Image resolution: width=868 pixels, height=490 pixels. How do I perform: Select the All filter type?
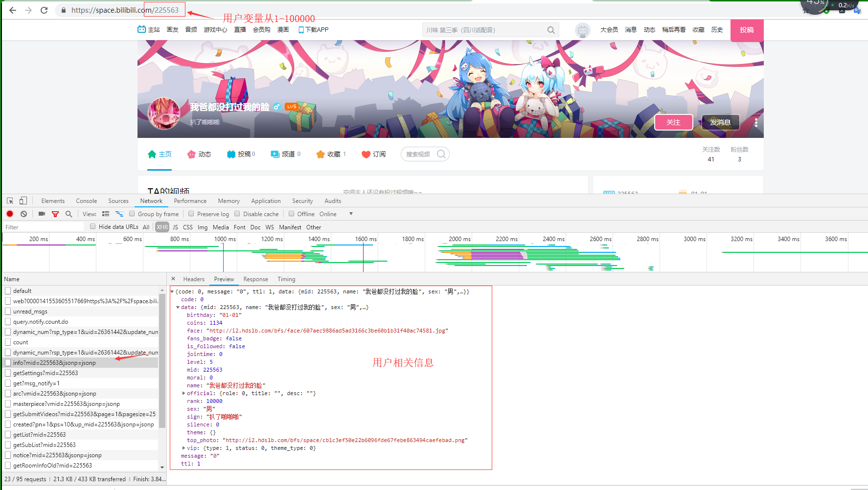(146, 227)
